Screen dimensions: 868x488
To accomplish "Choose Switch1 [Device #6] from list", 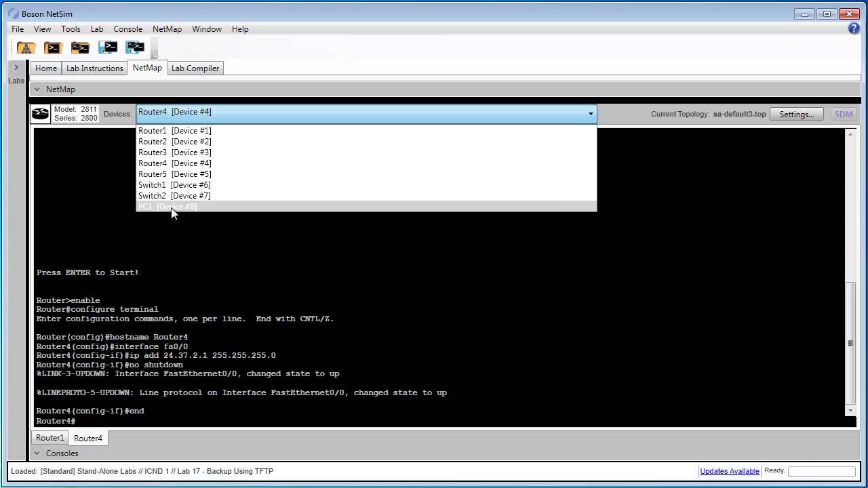I will [x=366, y=185].
